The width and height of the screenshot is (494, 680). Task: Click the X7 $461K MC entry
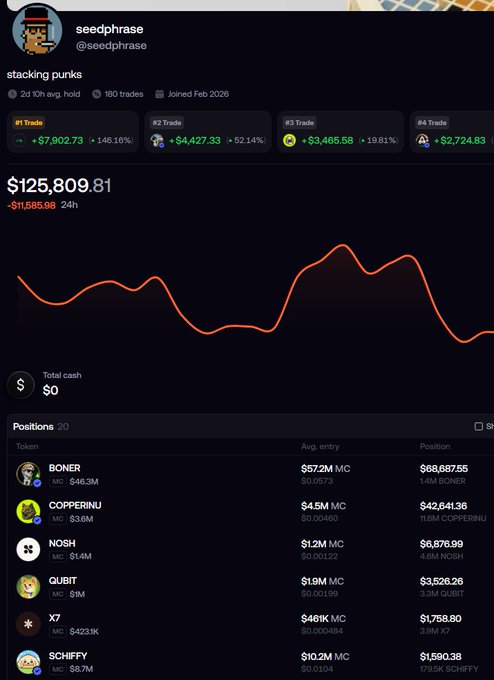324,618
